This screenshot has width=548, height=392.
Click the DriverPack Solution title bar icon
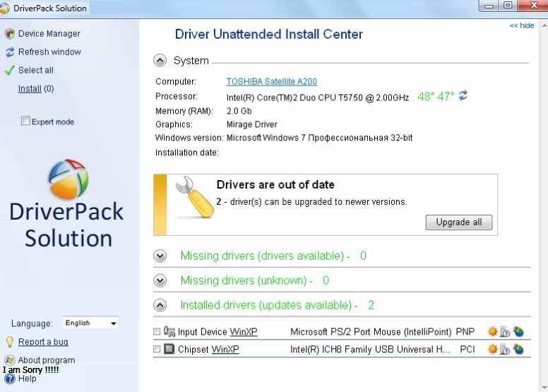point(4,8)
